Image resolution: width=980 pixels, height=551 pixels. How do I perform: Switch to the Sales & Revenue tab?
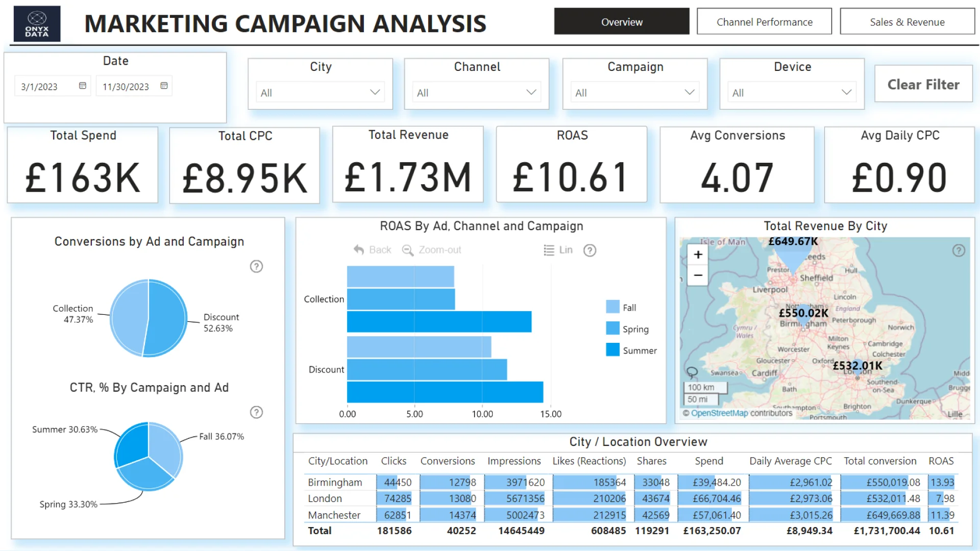pyautogui.click(x=907, y=21)
